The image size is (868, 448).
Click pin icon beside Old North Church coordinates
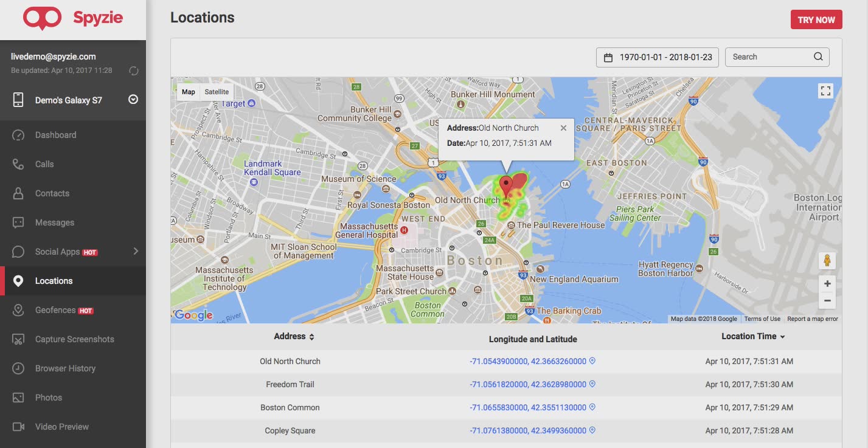pyautogui.click(x=592, y=361)
